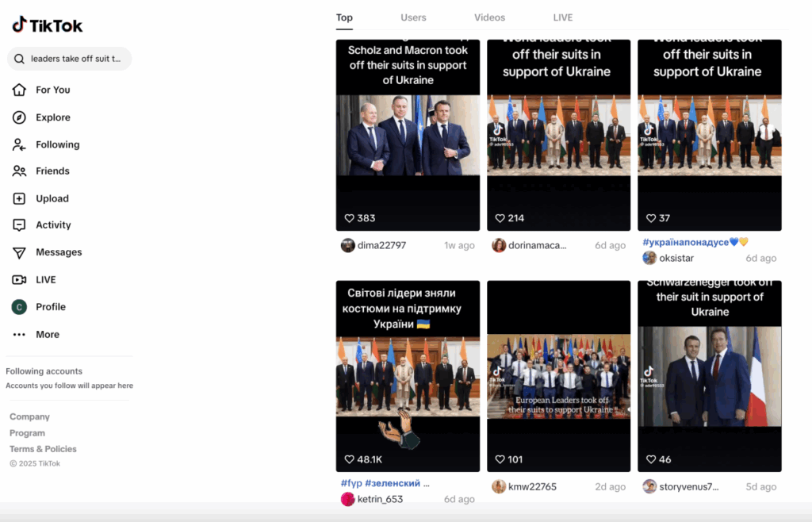This screenshot has height=522, width=812.
Task: Click the search input field
Action: [x=75, y=59]
